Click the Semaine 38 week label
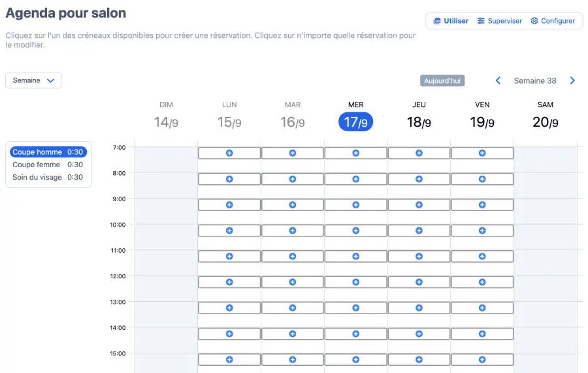This screenshot has height=373, width=588. [535, 81]
